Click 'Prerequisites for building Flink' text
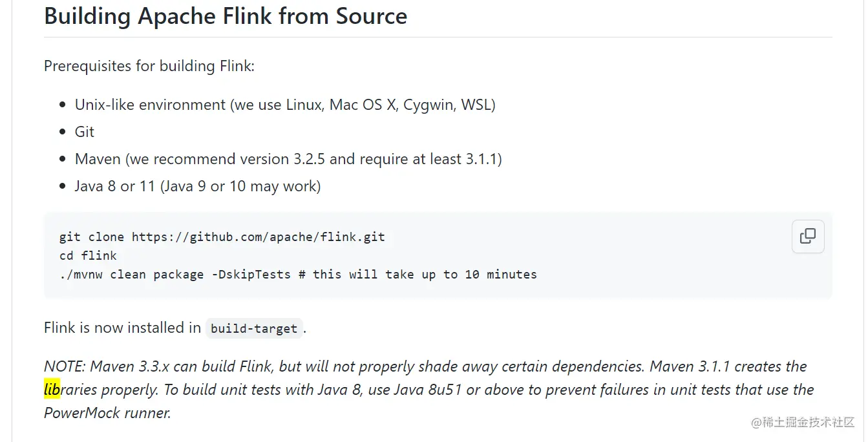Screen dimensions: 868x442 coord(149,66)
